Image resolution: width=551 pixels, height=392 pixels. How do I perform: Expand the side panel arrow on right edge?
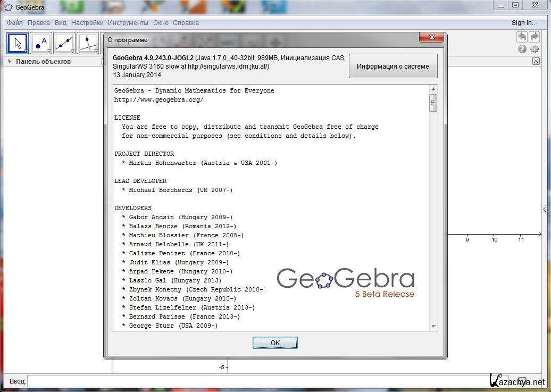click(x=544, y=209)
